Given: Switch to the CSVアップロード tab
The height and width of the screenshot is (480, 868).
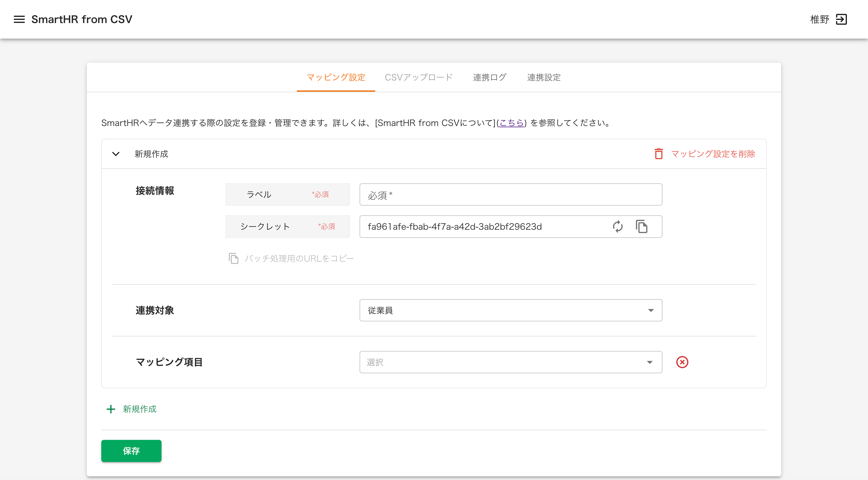Looking at the screenshot, I should (419, 77).
